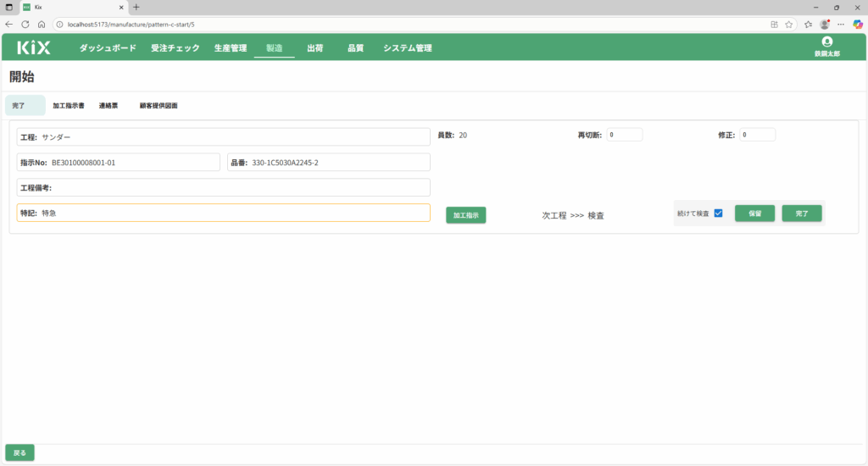The image size is (868, 466).
Task: Click the browser back arrow
Action: coord(9,25)
